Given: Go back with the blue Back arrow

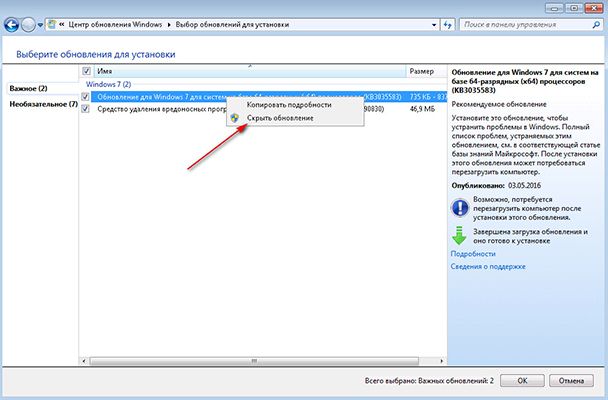Looking at the screenshot, I should (11, 25).
